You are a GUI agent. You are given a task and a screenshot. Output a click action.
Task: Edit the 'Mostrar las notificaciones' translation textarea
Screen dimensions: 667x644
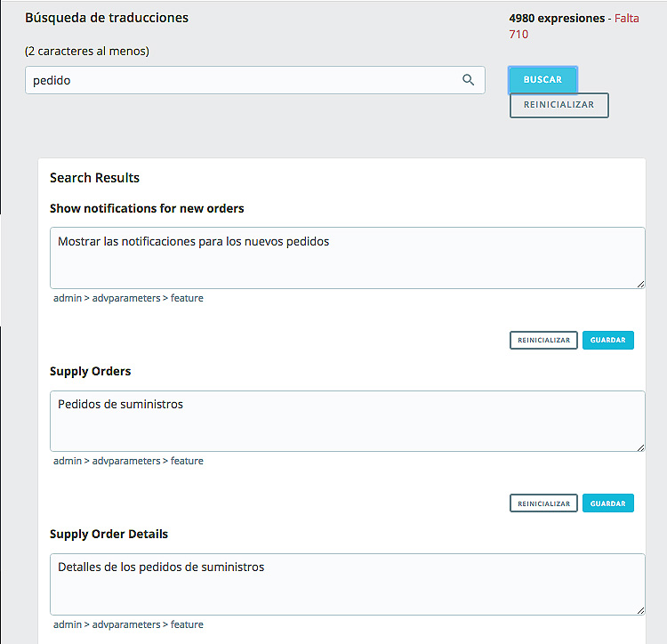tap(347, 258)
